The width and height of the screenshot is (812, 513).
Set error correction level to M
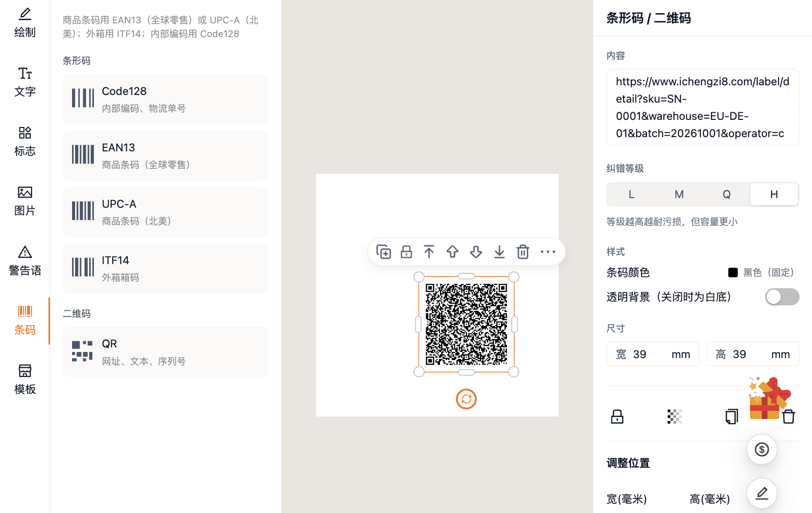[679, 195]
